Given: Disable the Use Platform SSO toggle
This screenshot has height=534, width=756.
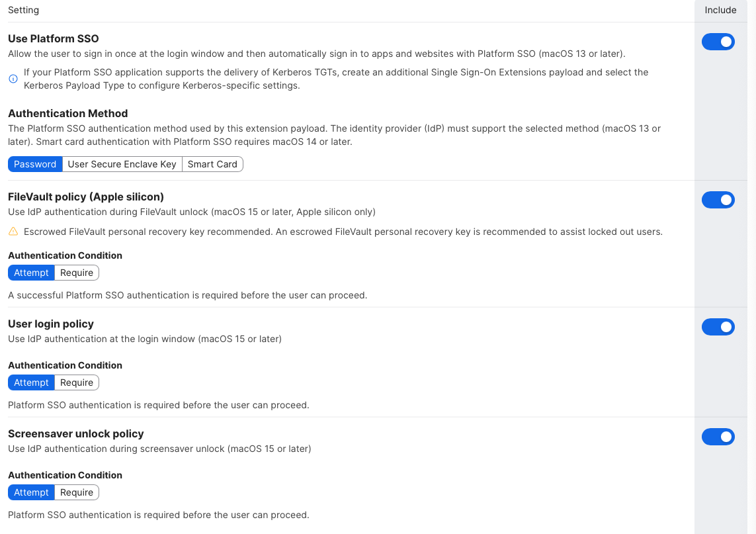Looking at the screenshot, I should (x=718, y=42).
